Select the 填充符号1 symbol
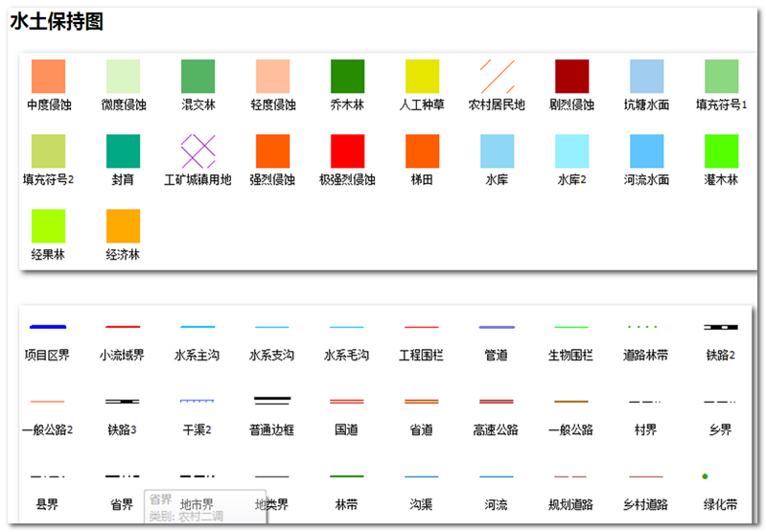 [721, 77]
